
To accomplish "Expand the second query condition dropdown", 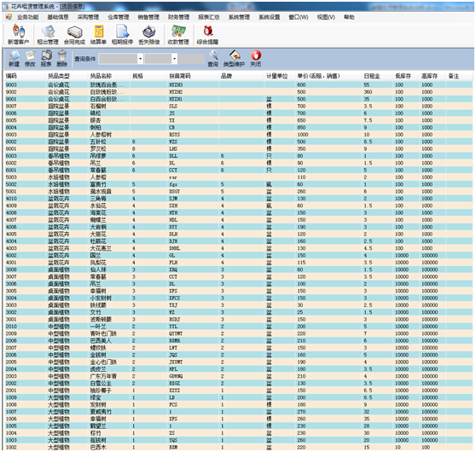I will point(174,59).
